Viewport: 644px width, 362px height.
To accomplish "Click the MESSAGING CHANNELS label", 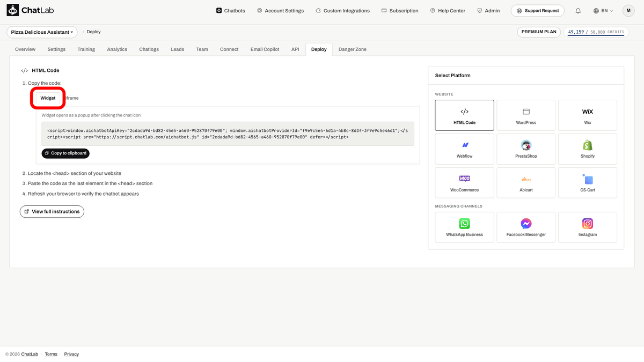I will (x=459, y=206).
